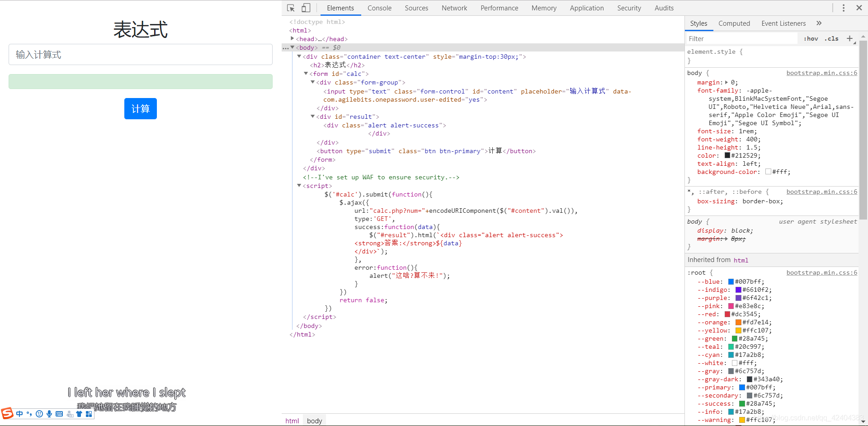Collapse the script element node
868x426 pixels.
pos(299,185)
